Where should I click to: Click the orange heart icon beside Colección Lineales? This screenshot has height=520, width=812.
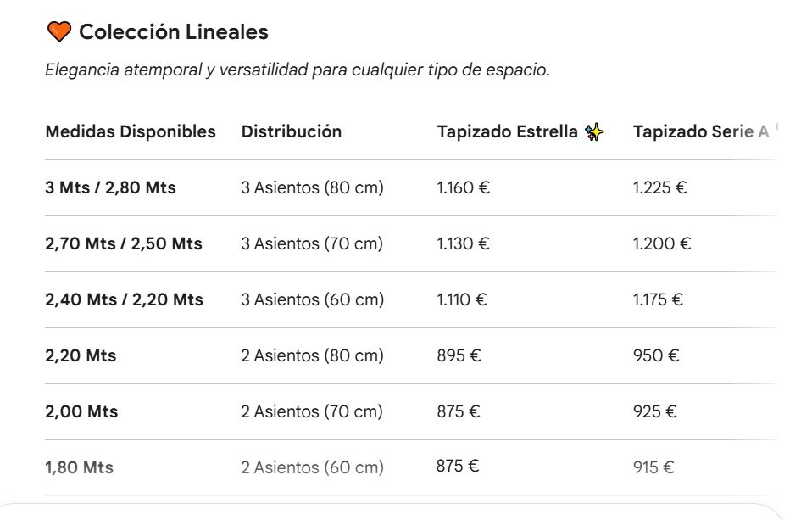[59, 32]
